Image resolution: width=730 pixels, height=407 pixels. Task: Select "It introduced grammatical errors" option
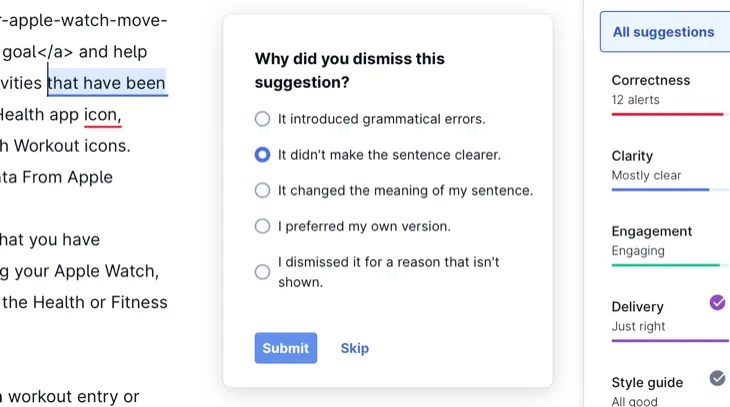click(262, 119)
